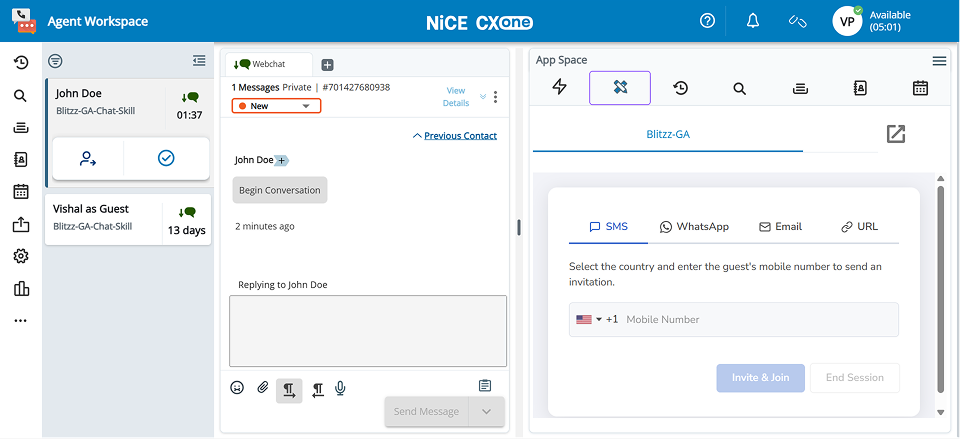Open the Directory icon in left sidebar
This screenshot has height=439, width=960.
(21, 159)
